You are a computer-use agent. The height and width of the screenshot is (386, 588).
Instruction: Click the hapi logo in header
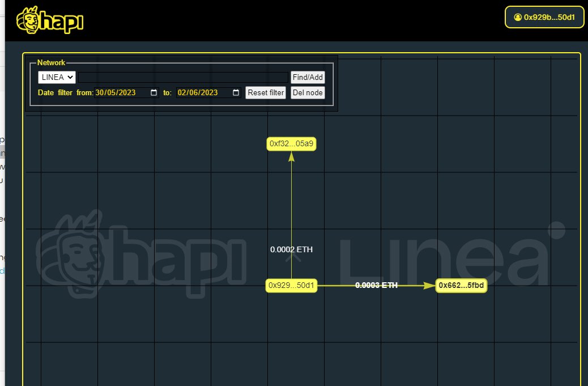50,20
